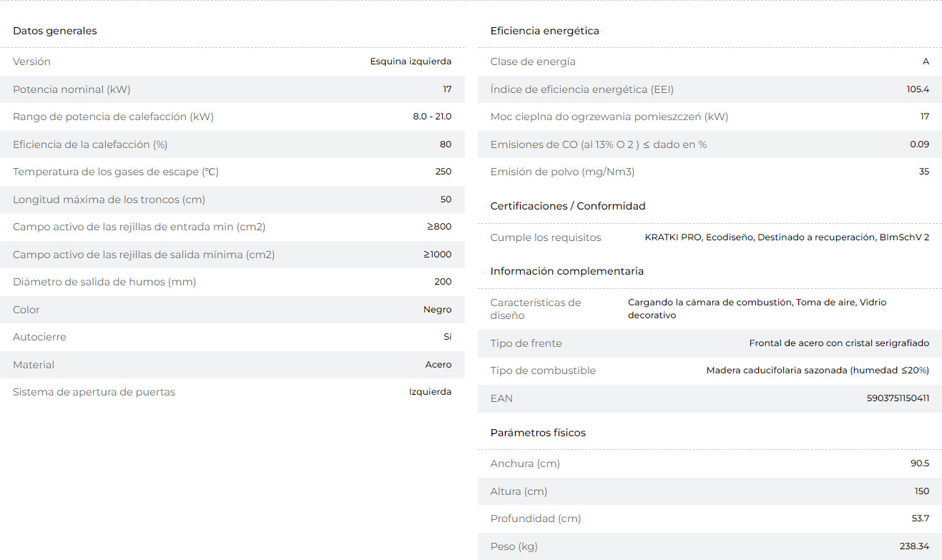Click the weight value 238.34
942x560 pixels.
(914, 546)
